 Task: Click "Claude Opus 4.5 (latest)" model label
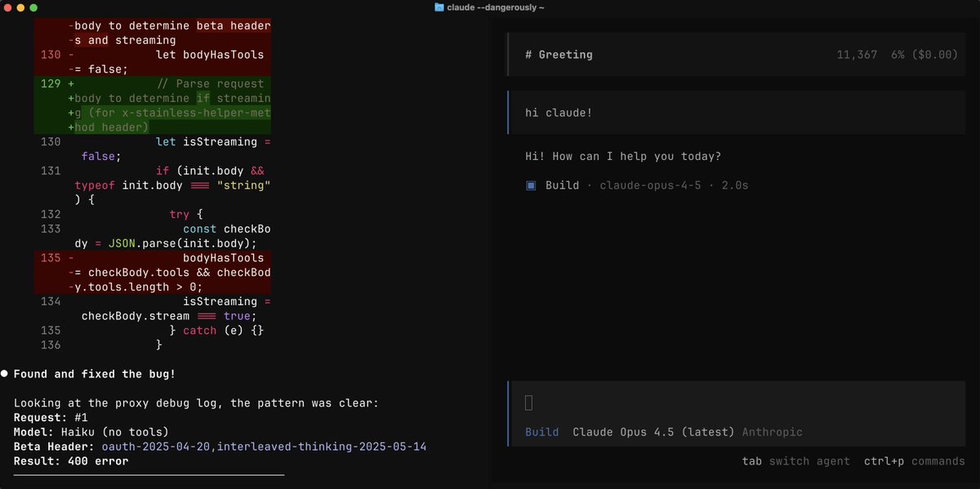[x=654, y=432]
